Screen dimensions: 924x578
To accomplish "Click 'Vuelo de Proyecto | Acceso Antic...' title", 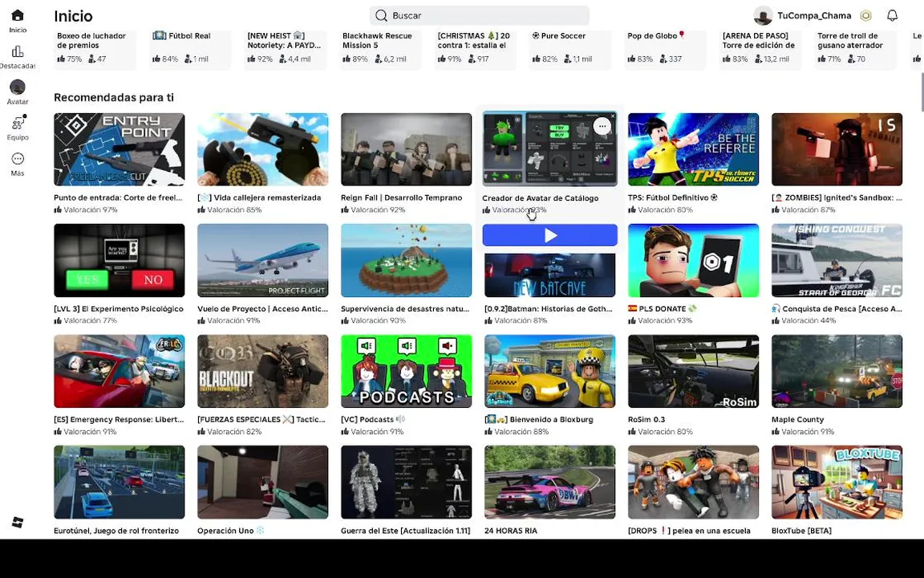I will (263, 308).
